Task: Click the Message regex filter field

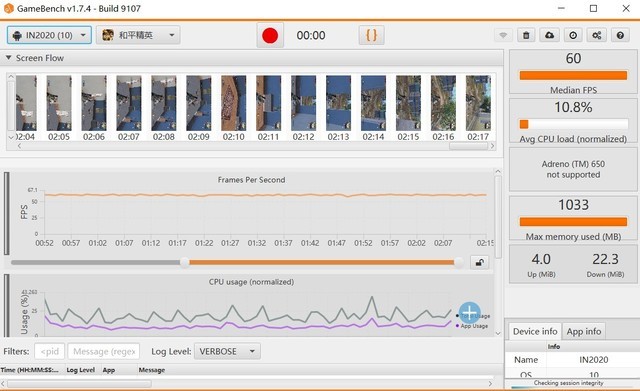Action: pos(104,351)
